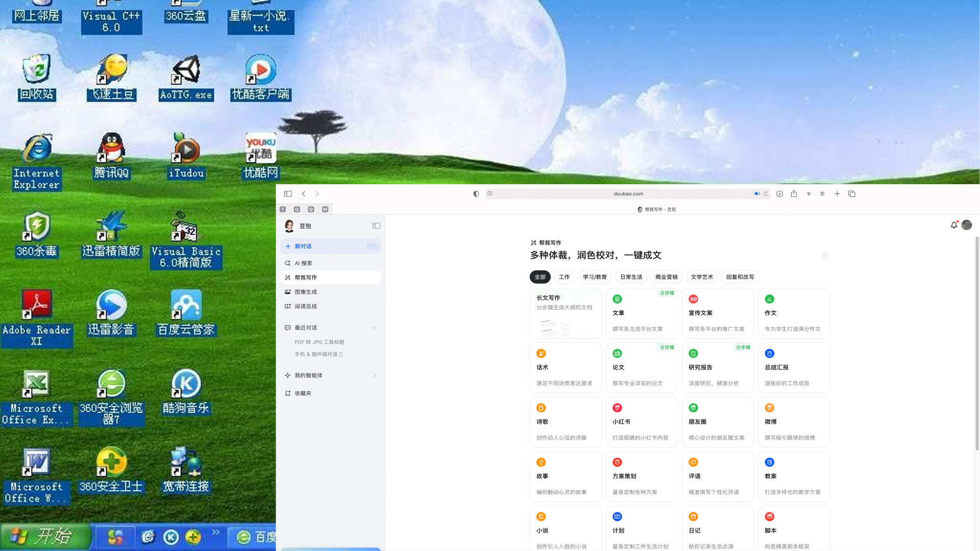Go forward with the browser forward arrow
The width and height of the screenshot is (980, 551).
(x=317, y=194)
